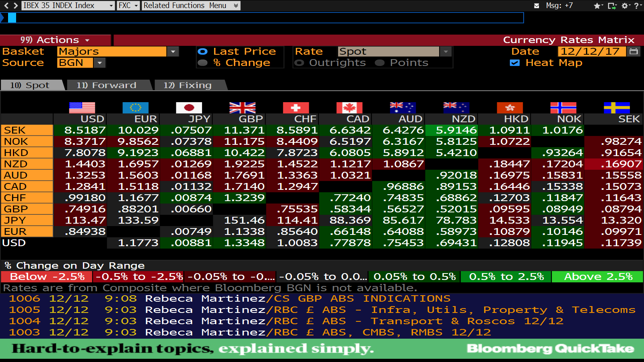Screen dimensions: 644x362
Task: Expand the Related Functions Menu
Action: tap(191, 6)
